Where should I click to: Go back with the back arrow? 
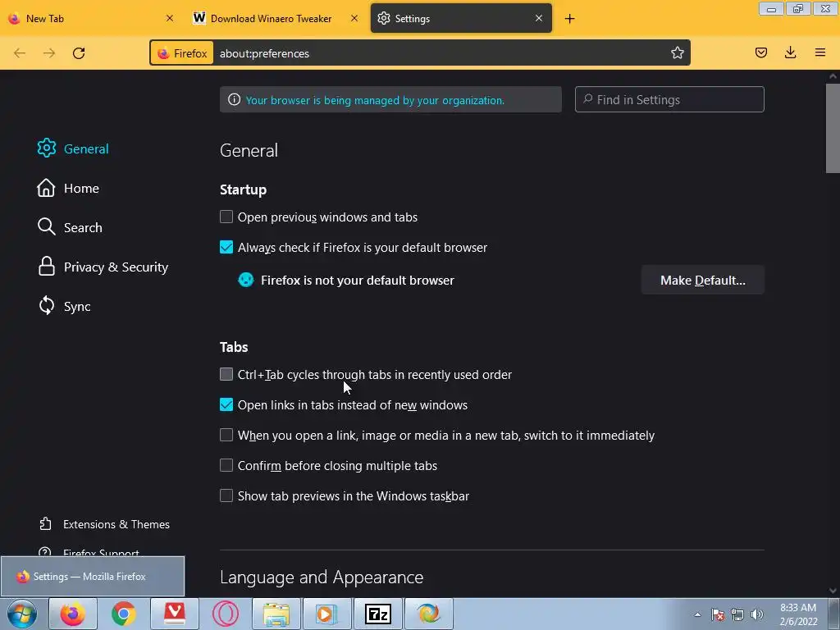click(20, 53)
